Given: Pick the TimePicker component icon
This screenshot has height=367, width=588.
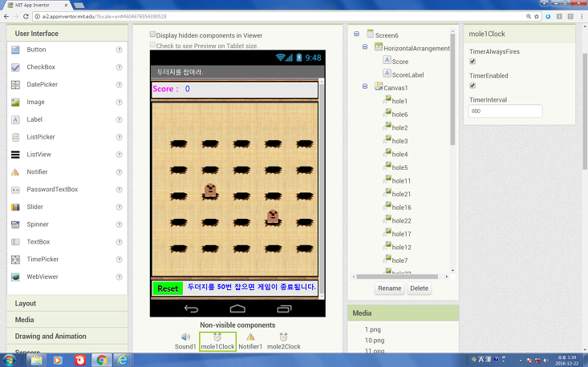Looking at the screenshot, I should pos(15,260).
